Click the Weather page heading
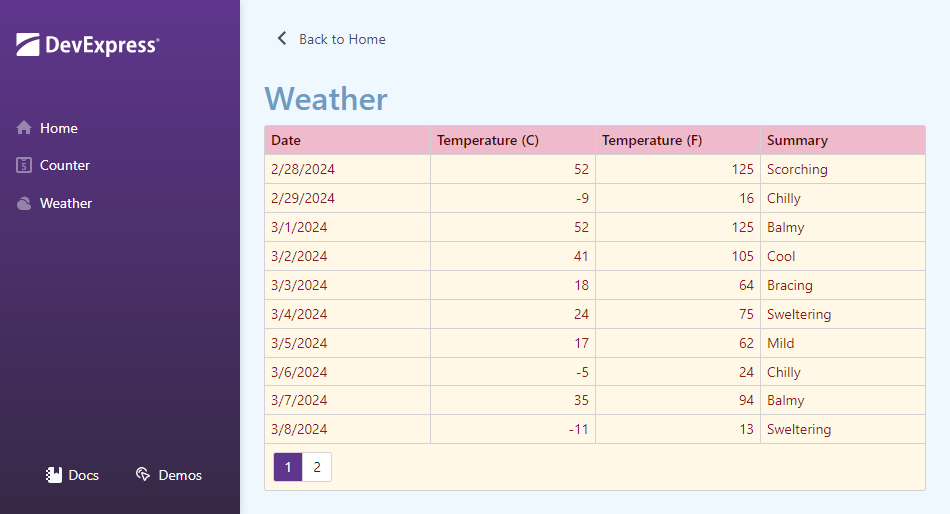This screenshot has height=514, width=950. 326,99
